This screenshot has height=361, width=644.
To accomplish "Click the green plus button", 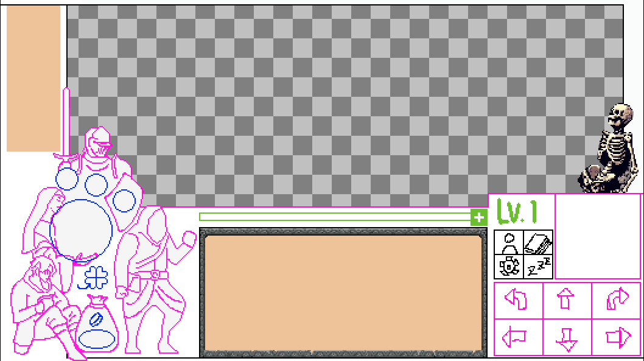I will pyautogui.click(x=479, y=217).
